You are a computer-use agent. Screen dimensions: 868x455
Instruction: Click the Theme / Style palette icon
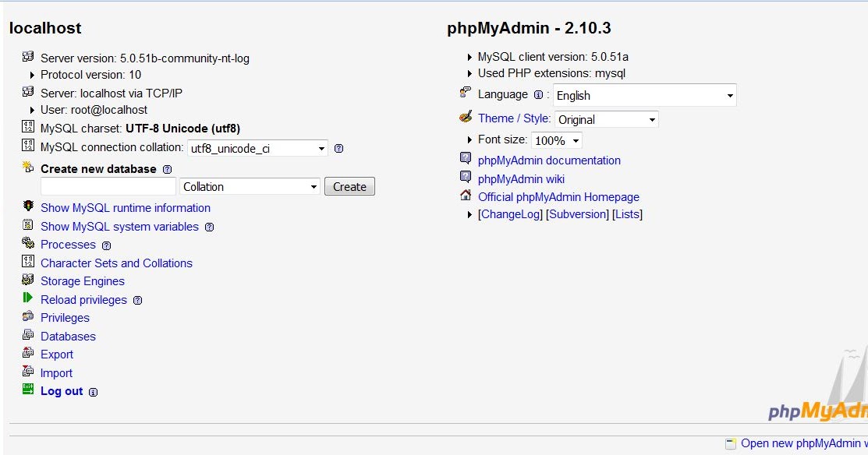click(466, 116)
